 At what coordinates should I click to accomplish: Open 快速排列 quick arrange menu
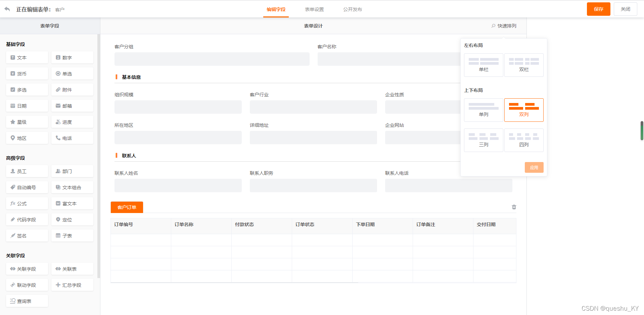pos(504,26)
